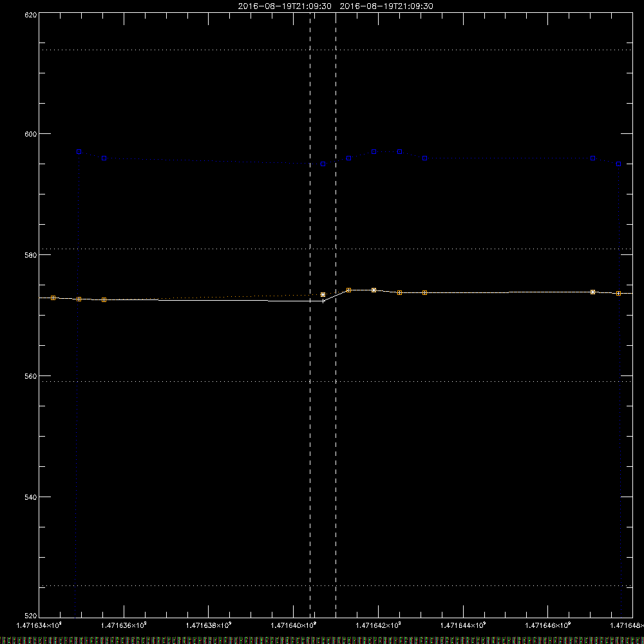This screenshot has width=644, height=644.
Task: Select the rightmost orange square data marker
Action: [x=618, y=293]
